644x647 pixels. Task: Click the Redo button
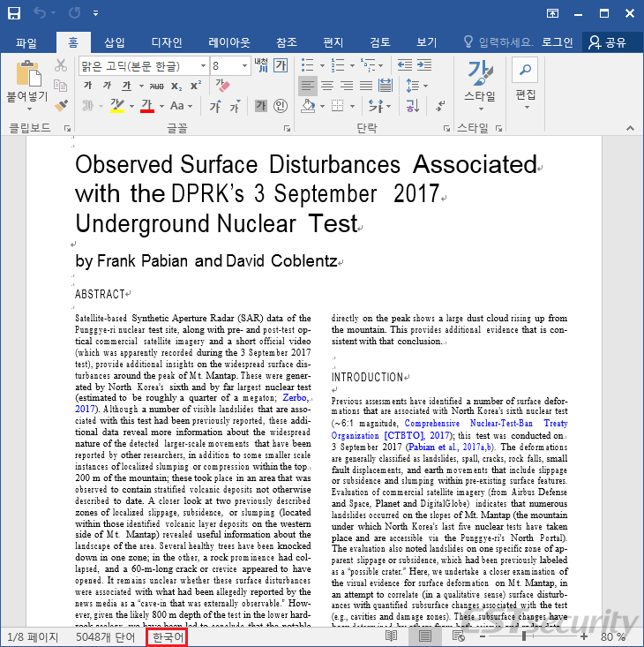click(x=75, y=13)
